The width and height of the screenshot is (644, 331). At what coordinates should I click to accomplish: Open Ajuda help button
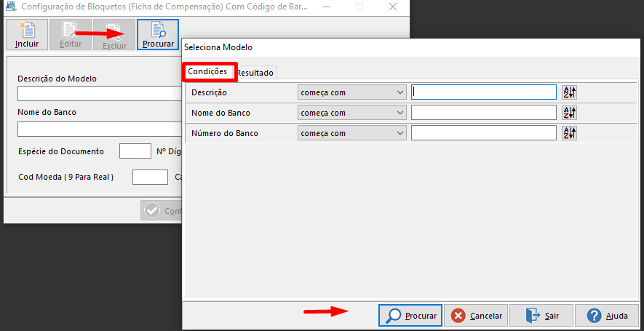click(x=607, y=316)
